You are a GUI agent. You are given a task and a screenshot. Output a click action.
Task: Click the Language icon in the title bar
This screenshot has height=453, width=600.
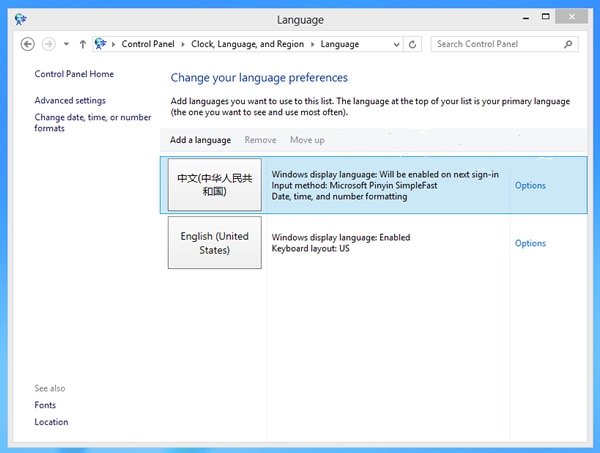coord(20,18)
